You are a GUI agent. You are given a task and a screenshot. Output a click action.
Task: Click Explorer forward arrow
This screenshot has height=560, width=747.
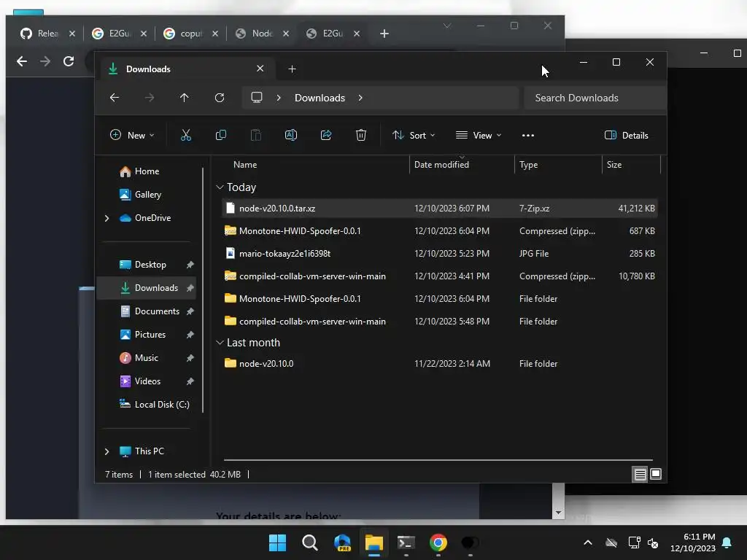[150, 98]
